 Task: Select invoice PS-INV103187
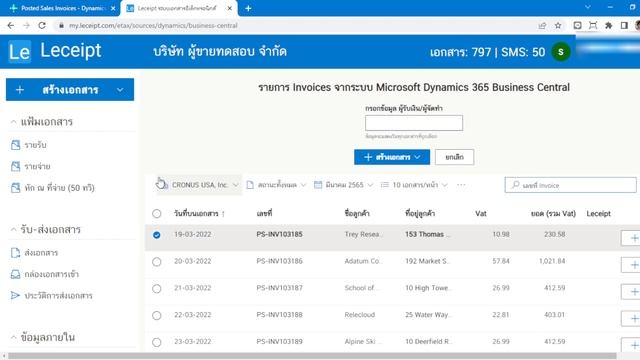(x=157, y=289)
